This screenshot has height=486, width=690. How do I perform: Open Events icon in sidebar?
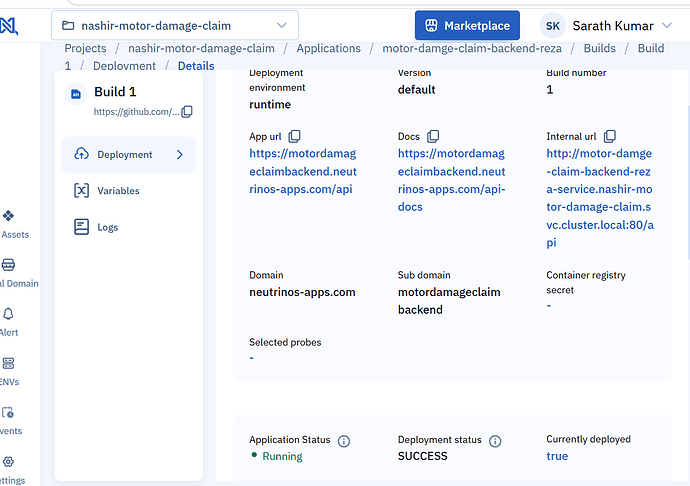coord(8,412)
